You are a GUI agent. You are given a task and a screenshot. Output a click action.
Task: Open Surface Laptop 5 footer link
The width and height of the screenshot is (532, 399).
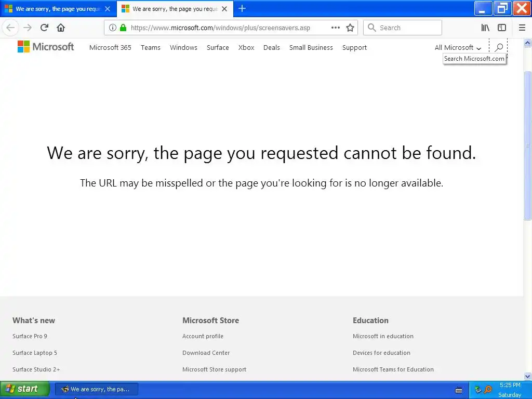coord(35,353)
